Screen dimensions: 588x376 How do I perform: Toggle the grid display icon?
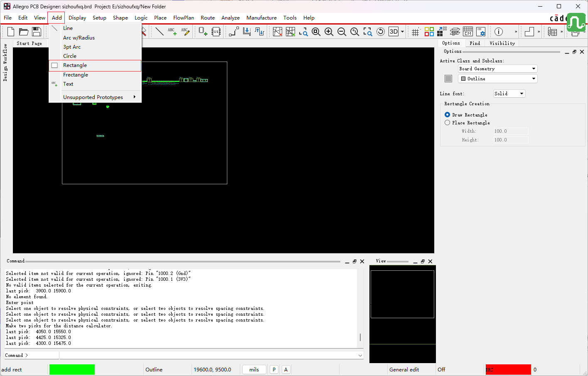coord(416,32)
